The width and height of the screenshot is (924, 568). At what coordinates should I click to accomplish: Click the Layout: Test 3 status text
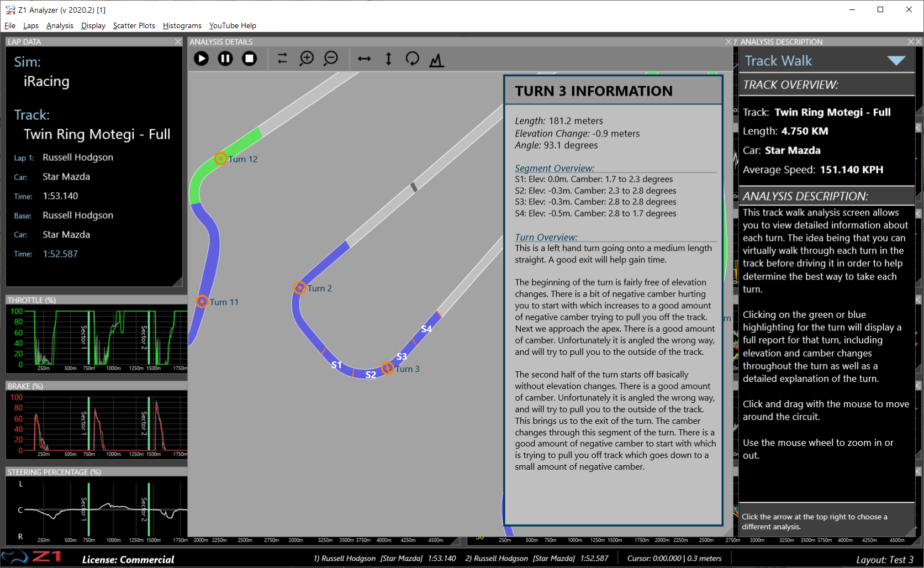tap(885, 560)
